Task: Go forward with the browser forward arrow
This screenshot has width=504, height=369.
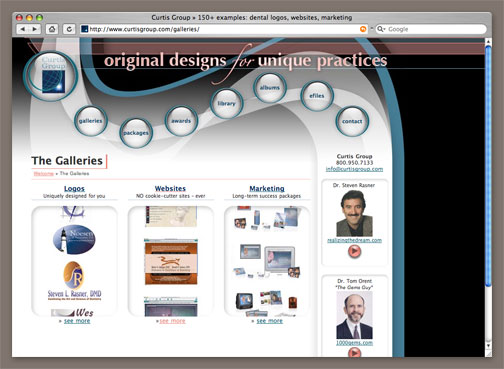Action: point(35,29)
